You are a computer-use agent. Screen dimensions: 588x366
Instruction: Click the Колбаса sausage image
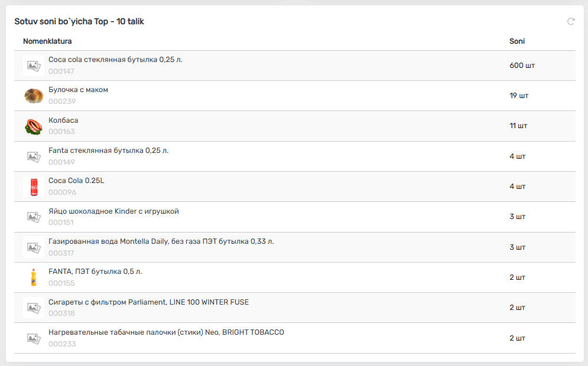[x=34, y=126]
